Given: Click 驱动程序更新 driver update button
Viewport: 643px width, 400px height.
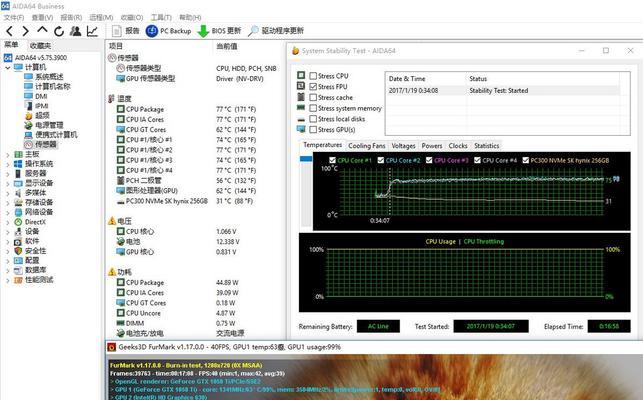Looking at the screenshot, I should click(276, 31).
